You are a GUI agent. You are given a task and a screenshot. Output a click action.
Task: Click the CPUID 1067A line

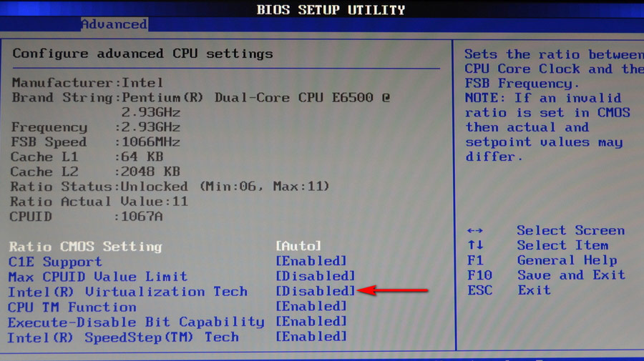point(87,216)
